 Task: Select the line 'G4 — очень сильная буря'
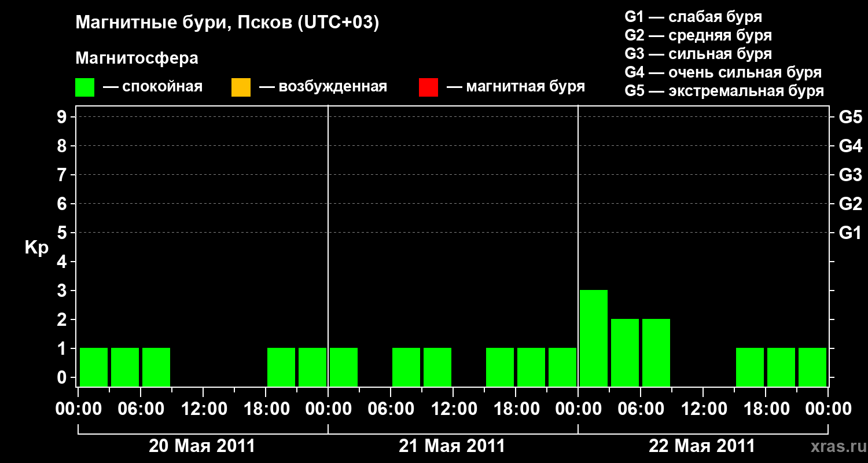click(723, 72)
